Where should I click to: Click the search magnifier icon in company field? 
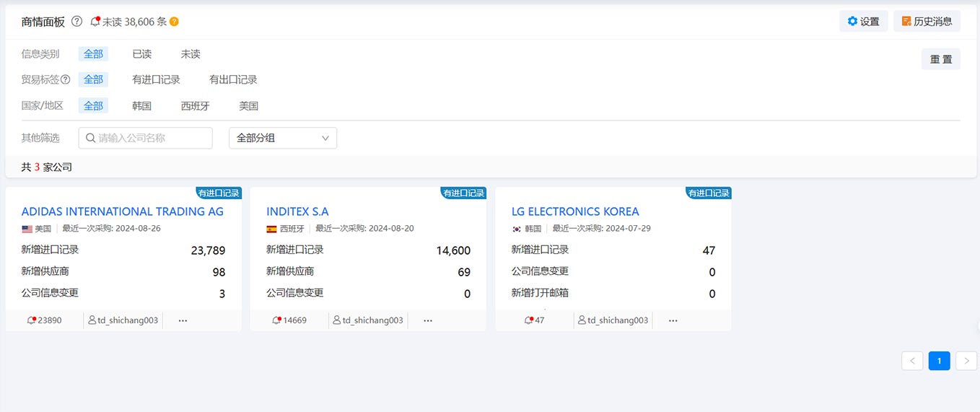point(90,138)
